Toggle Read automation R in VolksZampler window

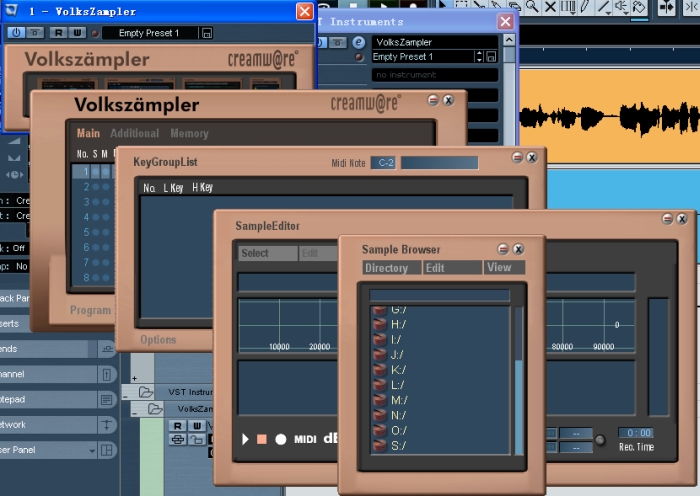58,33
